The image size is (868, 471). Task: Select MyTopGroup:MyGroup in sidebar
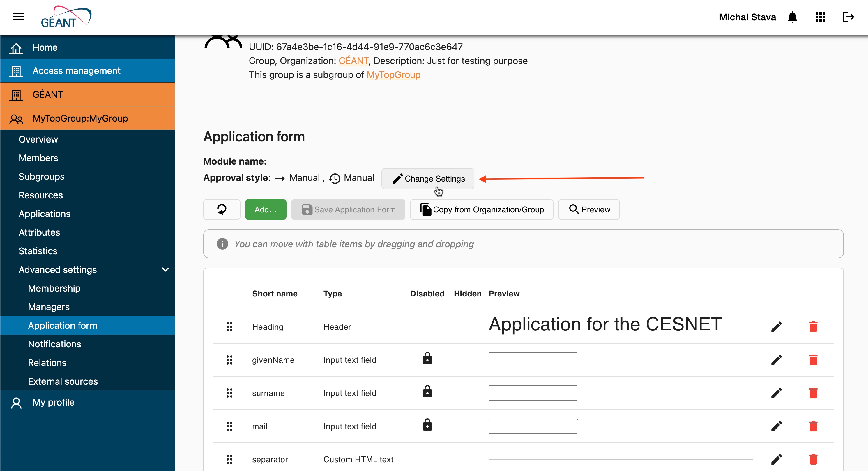pyautogui.click(x=88, y=118)
